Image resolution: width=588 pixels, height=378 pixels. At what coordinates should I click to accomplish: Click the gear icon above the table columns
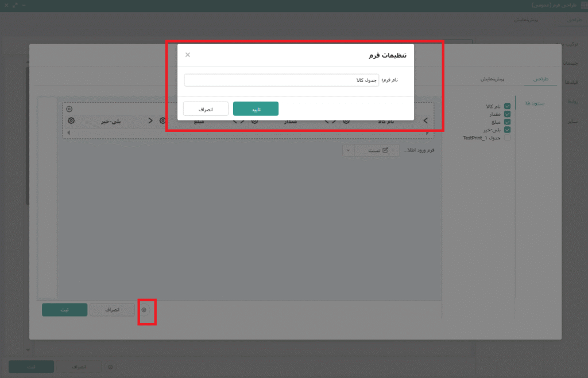click(x=69, y=109)
